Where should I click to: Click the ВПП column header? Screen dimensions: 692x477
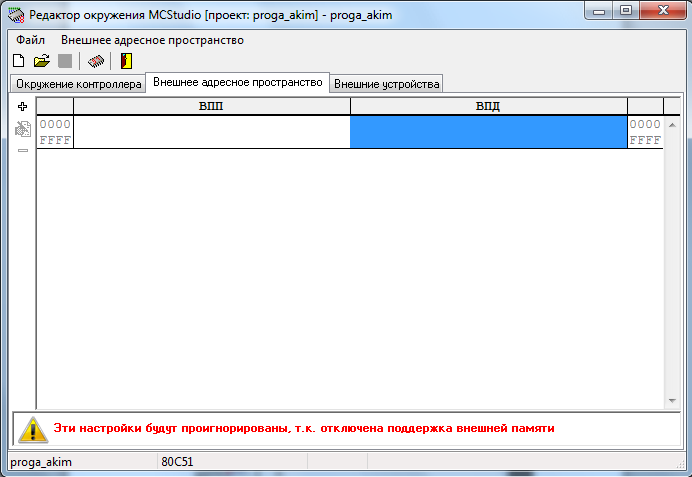(x=211, y=106)
